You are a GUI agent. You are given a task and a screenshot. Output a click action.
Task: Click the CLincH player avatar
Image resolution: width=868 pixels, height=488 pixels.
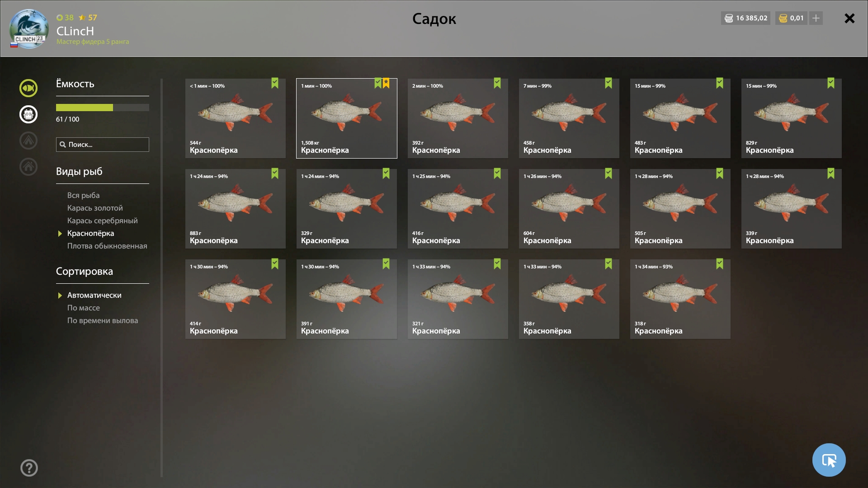[x=29, y=29]
